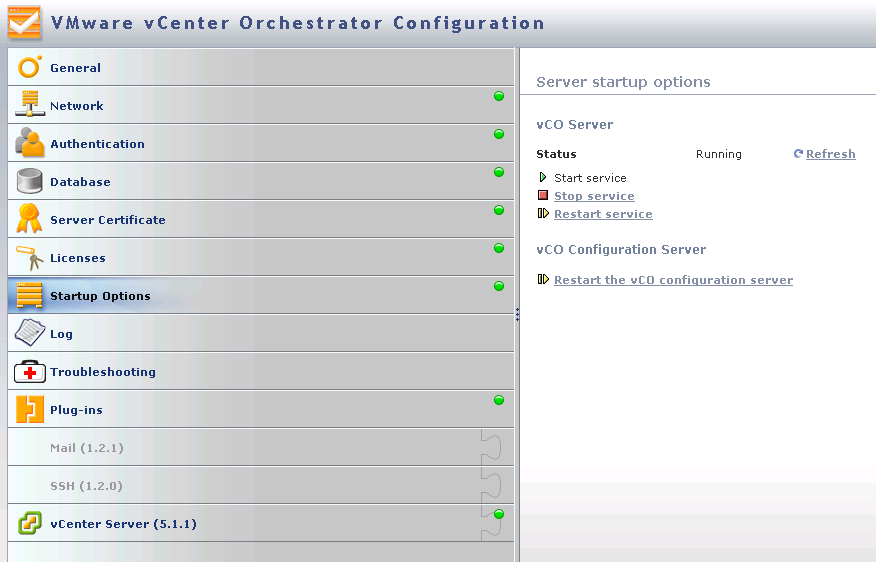The height and width of the screenshot is (562, 876).
Task: Click the Troubleshooting first-aid kit icon
Action: tap(30, 372)
